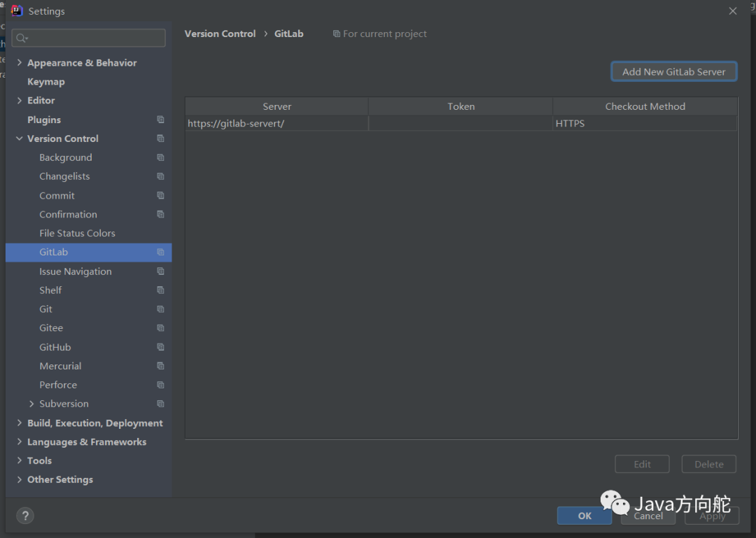Click the help question mark icon
This screenshot has height=538, width=756.
(25, 516)
